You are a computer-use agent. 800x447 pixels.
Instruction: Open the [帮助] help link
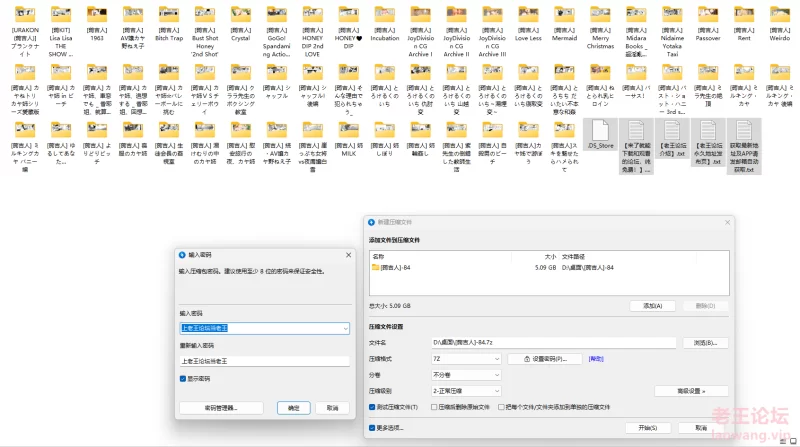tap(596, 359)
